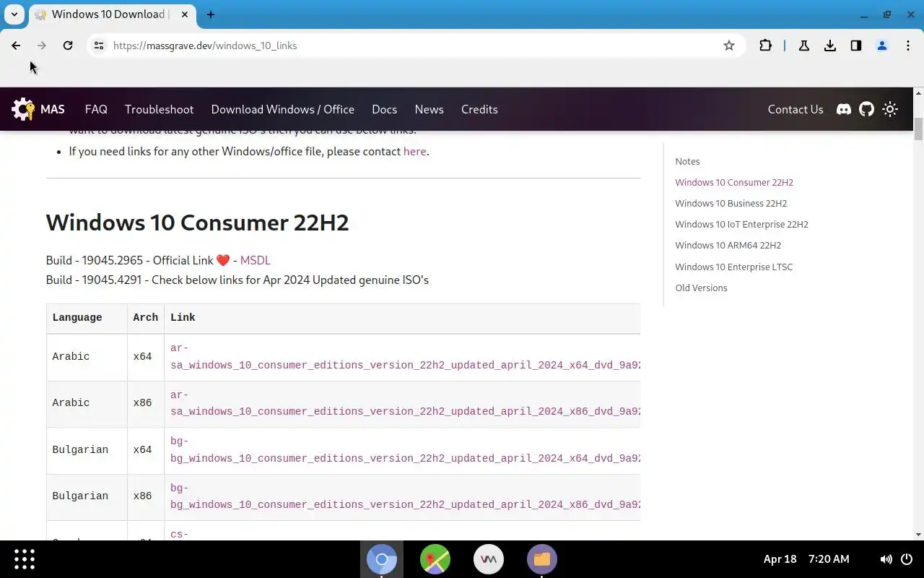Open News in the navbar

tap(429, 109)
